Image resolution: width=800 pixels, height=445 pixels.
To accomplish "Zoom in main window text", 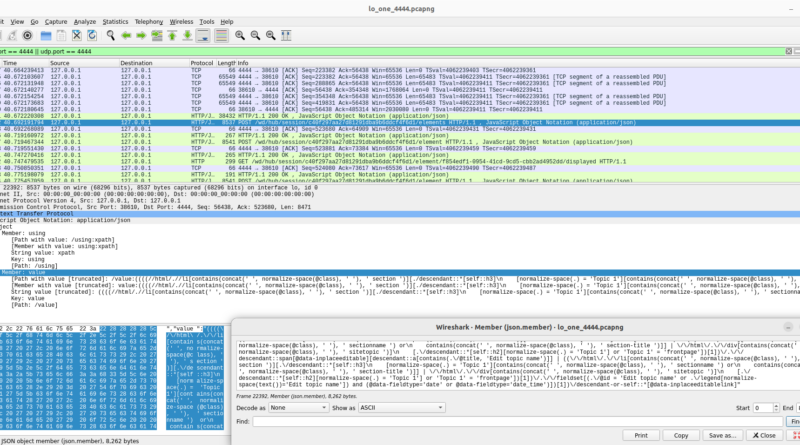I will (x=240, y=35).
